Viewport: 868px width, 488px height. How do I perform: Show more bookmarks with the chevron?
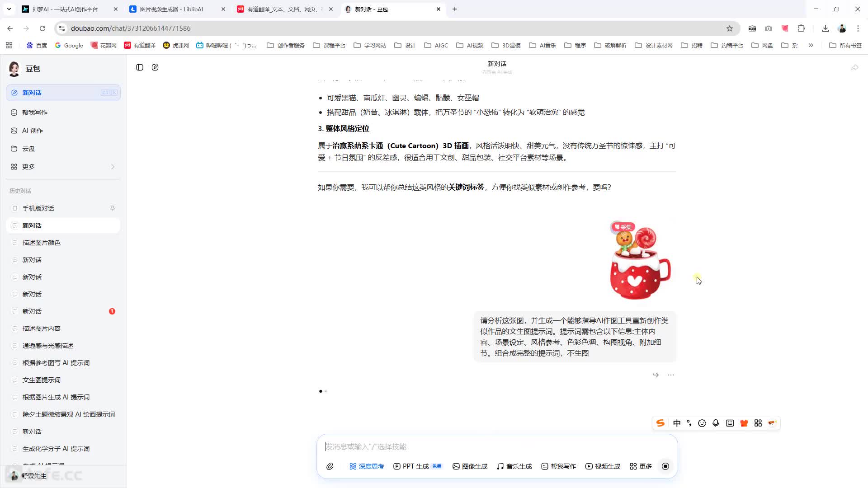click(811, 45)
